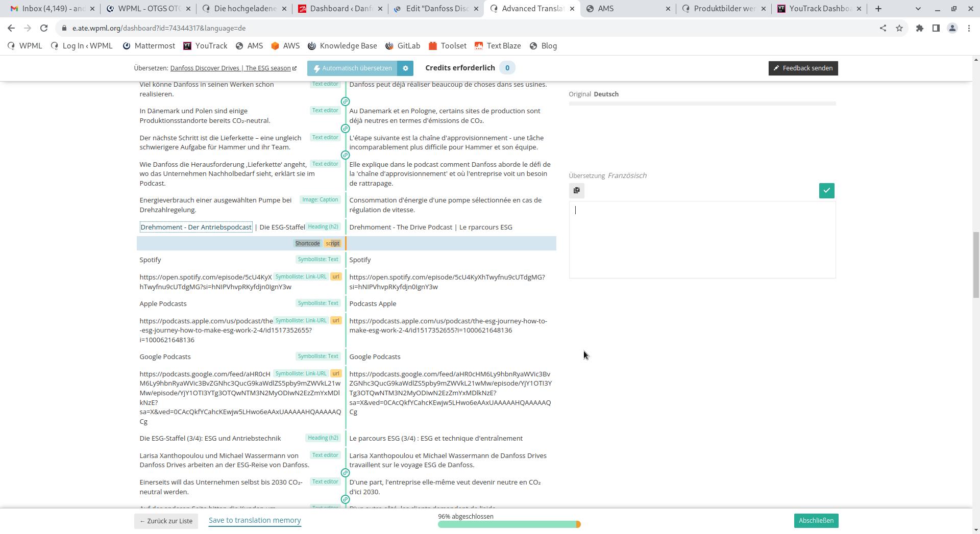Click the French translation text area
The width and height of the screenshot is (980, 534).
702,239
